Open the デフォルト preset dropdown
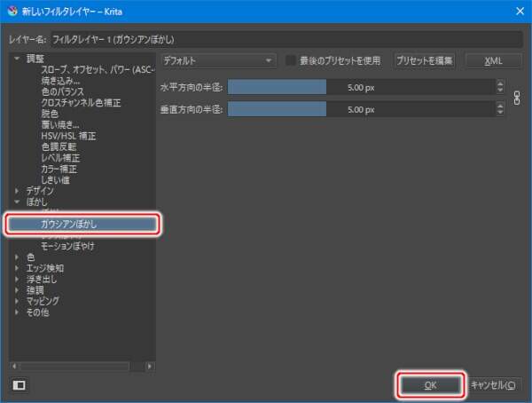 pos(218,61)
